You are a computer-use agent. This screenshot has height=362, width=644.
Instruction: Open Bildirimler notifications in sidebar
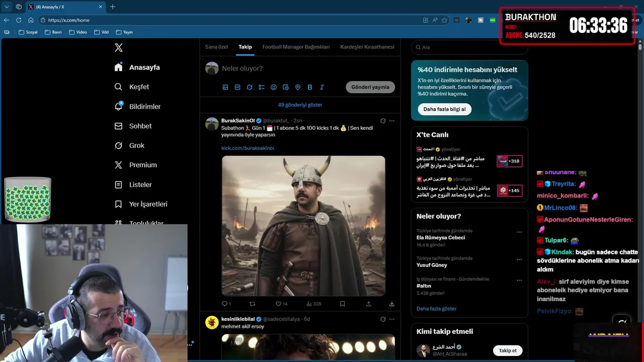(137, 107)
